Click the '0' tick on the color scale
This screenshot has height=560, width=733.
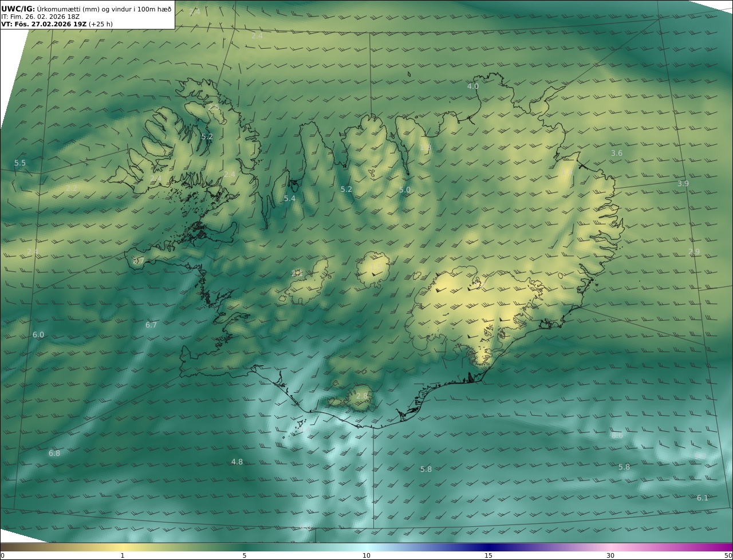coord(2,555)
